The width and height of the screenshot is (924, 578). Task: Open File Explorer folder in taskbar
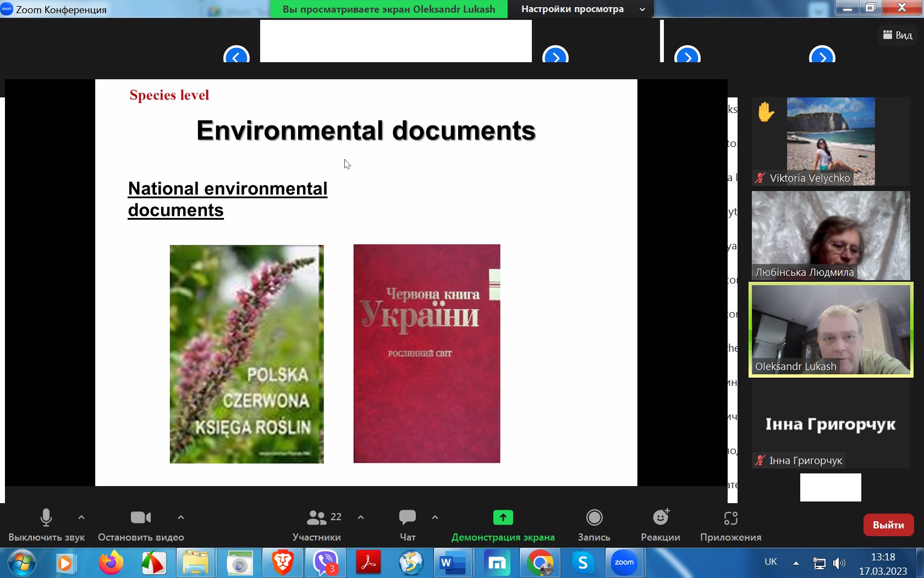click(x=196, y=563)
